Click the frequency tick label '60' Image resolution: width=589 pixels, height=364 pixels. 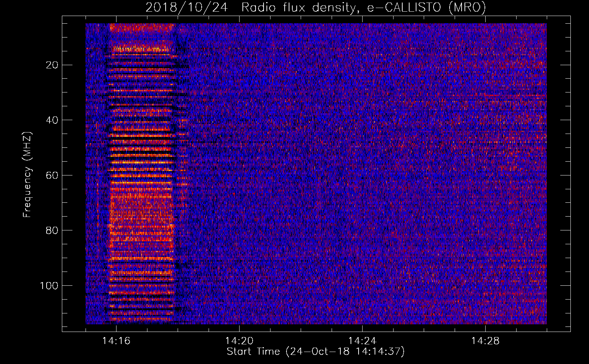[52, 175]
